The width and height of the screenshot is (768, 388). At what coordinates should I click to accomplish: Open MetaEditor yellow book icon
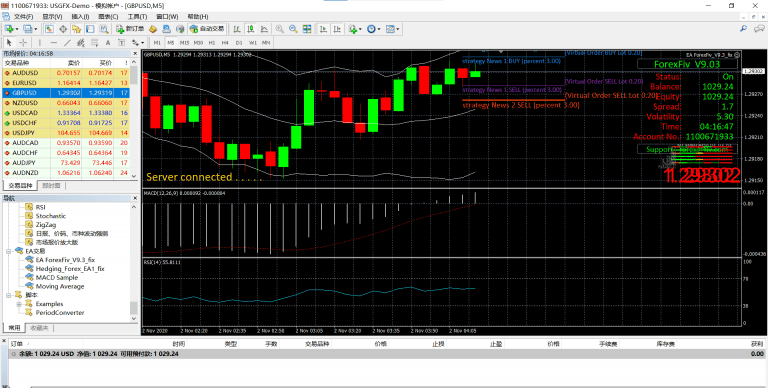(x=153, y=29)
